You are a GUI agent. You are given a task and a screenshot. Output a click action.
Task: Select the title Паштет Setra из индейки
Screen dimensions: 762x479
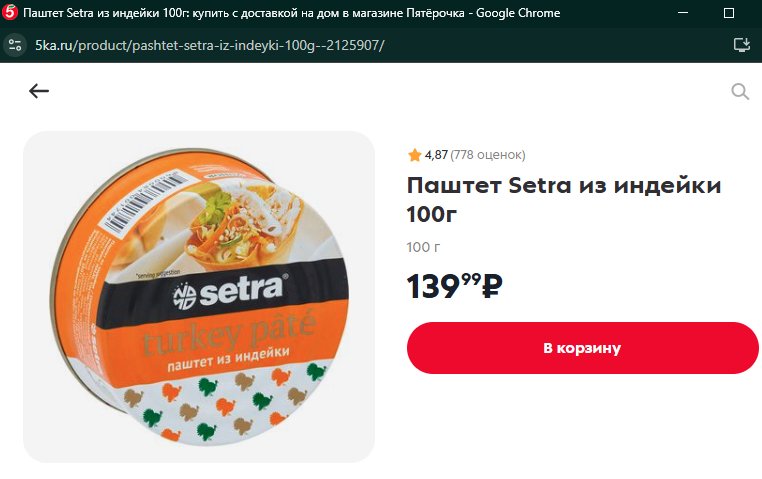(x=564, y=185)
